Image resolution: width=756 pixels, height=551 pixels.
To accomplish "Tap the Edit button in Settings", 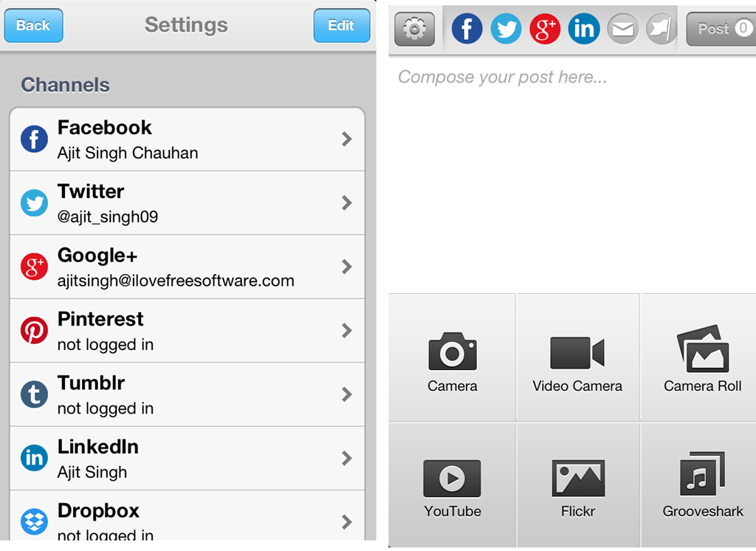I will (x=341, y=26).
